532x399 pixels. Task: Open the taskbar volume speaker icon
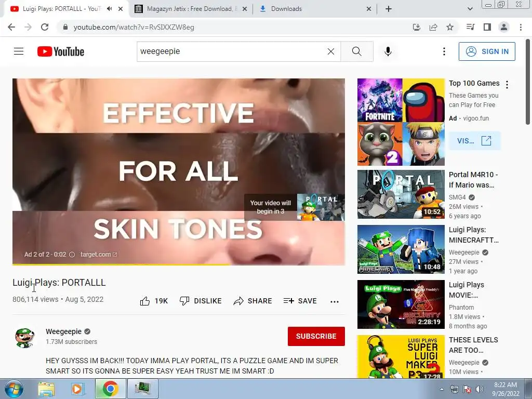coord(479,389)
